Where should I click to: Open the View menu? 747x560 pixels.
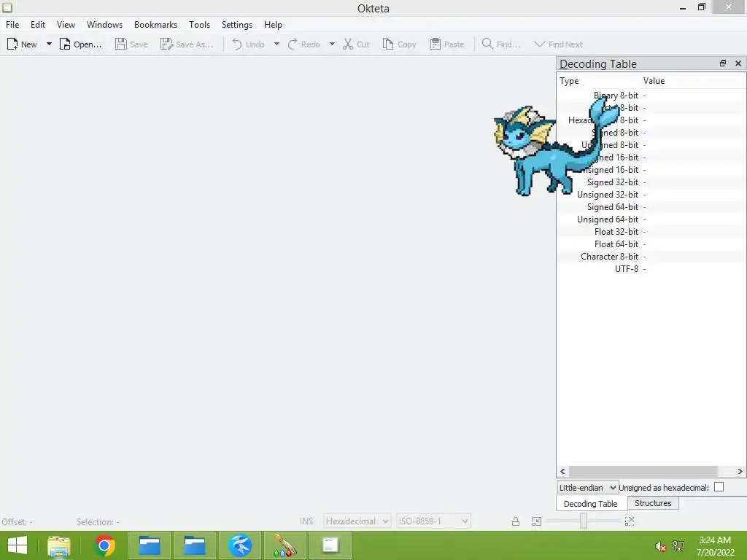[66, 25]
